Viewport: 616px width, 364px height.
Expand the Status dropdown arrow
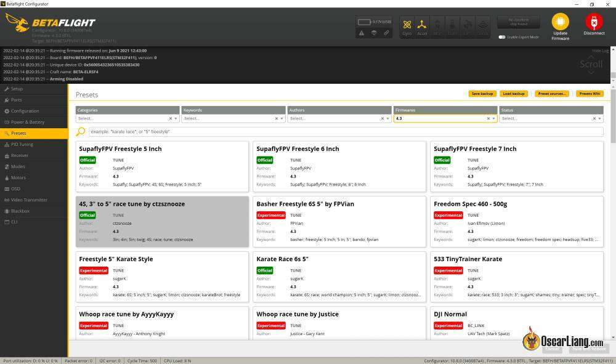click(599, 119)
